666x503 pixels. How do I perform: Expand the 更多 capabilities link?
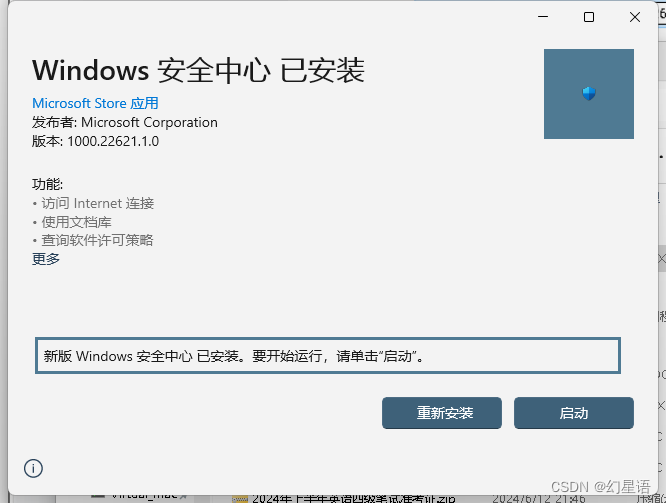tap(46, 259)
